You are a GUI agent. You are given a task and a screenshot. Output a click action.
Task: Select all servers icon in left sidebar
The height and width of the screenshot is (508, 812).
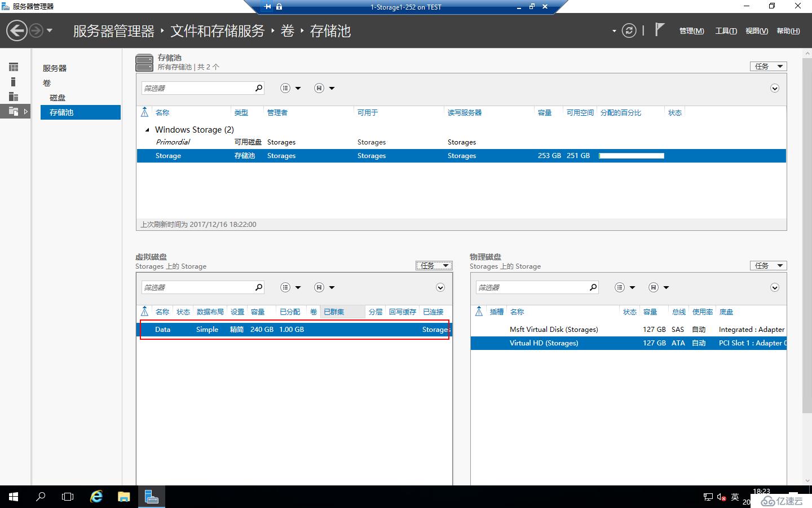(14, 97)
